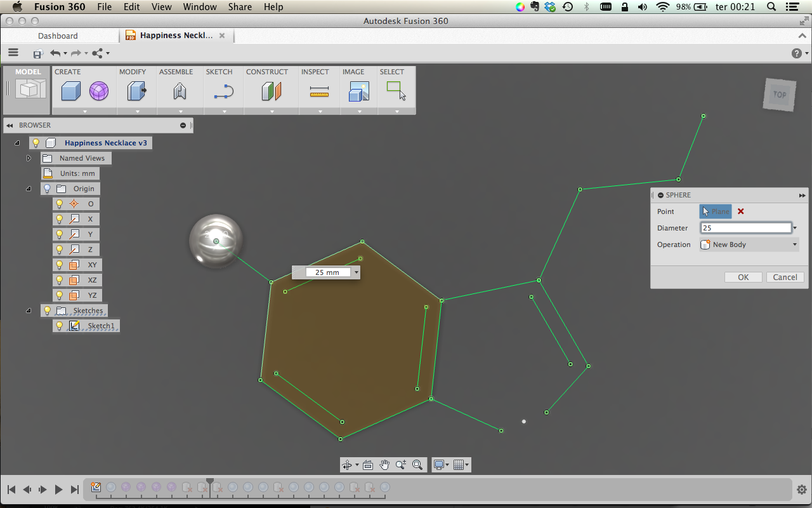Open the View menu
Image resolution: width=812 pixels, height=508 pixels.
[161, 7]
